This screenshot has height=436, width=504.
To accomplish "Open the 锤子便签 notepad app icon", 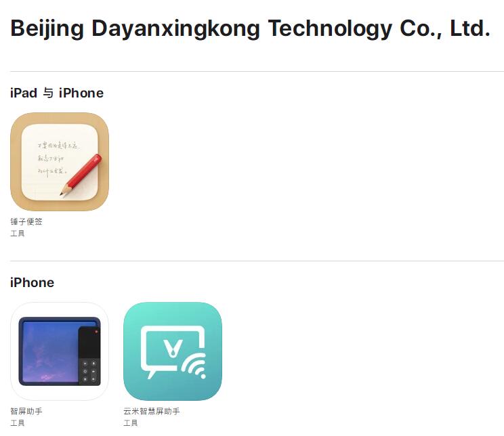I will (60, 162).
